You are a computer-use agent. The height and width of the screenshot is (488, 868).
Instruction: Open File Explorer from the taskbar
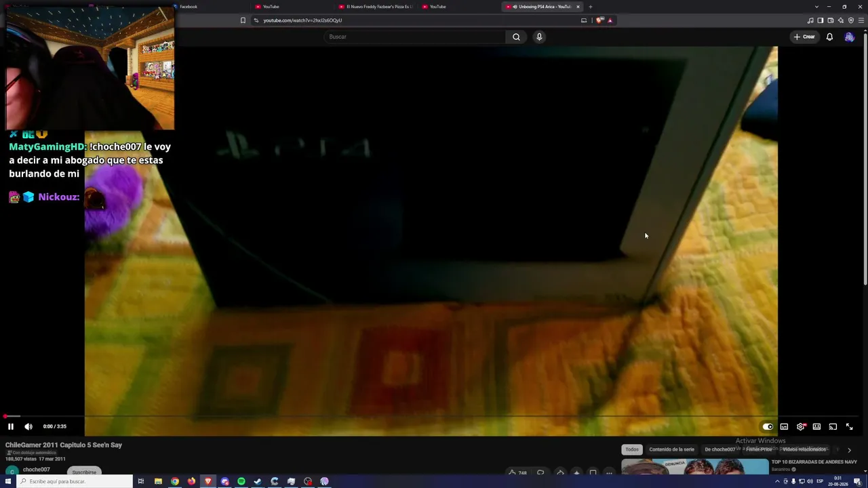[x=158, y=481]
